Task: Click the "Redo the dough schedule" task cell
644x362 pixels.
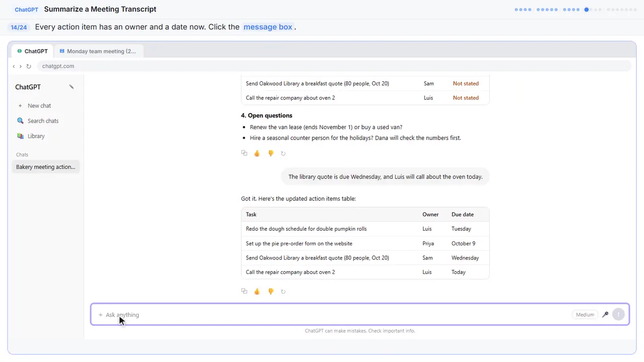Action: [306, 229]
